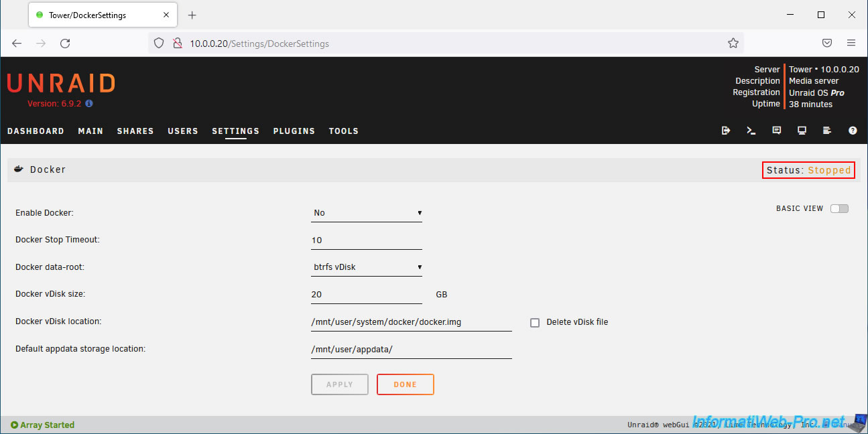This screenshot has height=434, width=868.
Task: Open the system info monitor icon
Action: tap(802, 131)
